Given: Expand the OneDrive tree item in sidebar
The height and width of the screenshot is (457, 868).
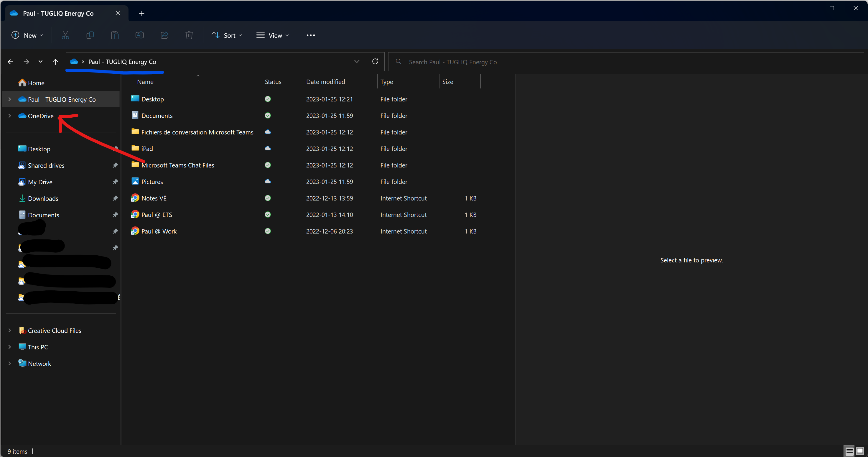Looking at the screenshot, I should pyautogui.click(x=9, y=115).
